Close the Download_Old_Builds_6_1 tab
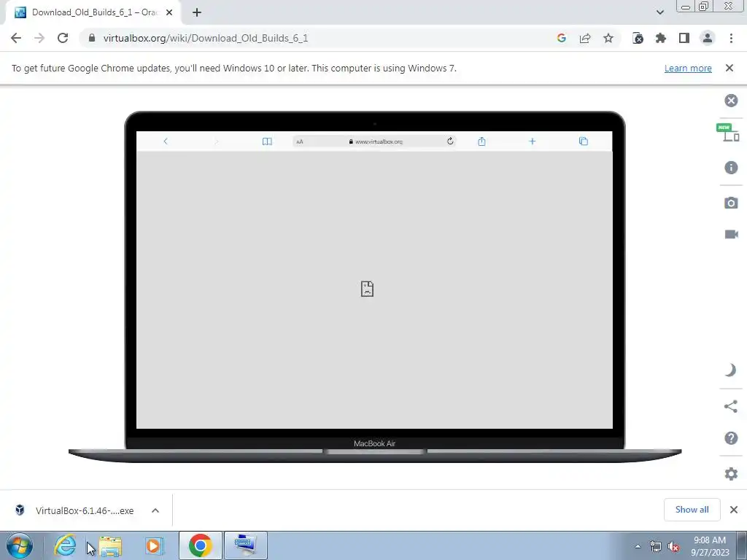Screen dimensions: 747x560 point(169,12)
